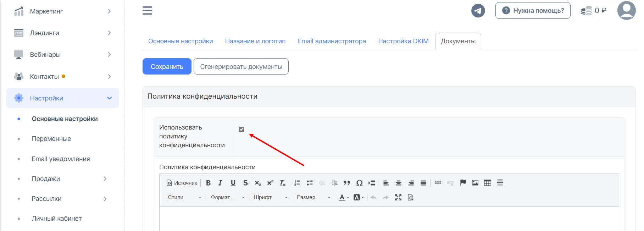The width and height of the screenshot is (644, 231).
Task: Apply italic formatting in the editor
Action: [220, 183]
